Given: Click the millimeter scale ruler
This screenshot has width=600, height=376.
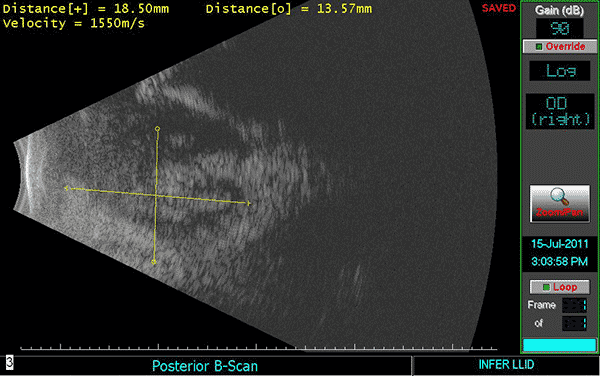Looking at the screenshot, I should point(259,347).
